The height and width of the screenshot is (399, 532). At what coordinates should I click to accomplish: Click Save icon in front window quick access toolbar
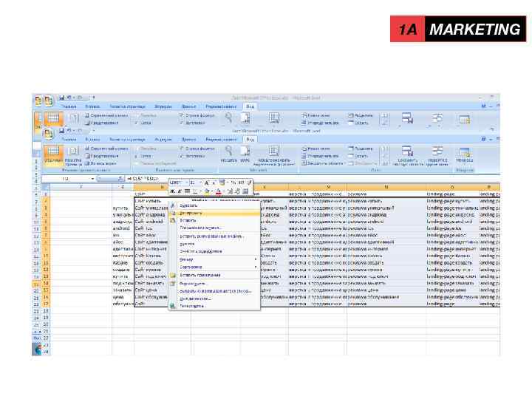coord(62,131)
